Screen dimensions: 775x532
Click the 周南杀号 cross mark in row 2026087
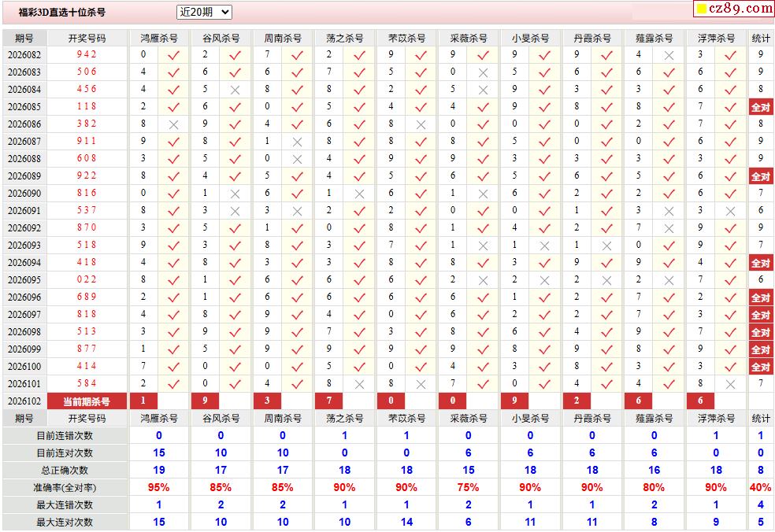click(x=297, y=142)
